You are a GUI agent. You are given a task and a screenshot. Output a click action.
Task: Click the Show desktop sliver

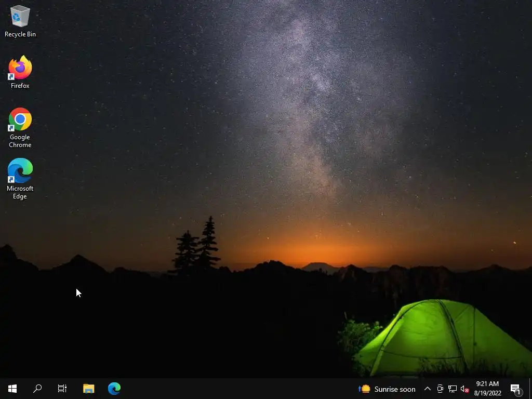click(x=530, y=389)
